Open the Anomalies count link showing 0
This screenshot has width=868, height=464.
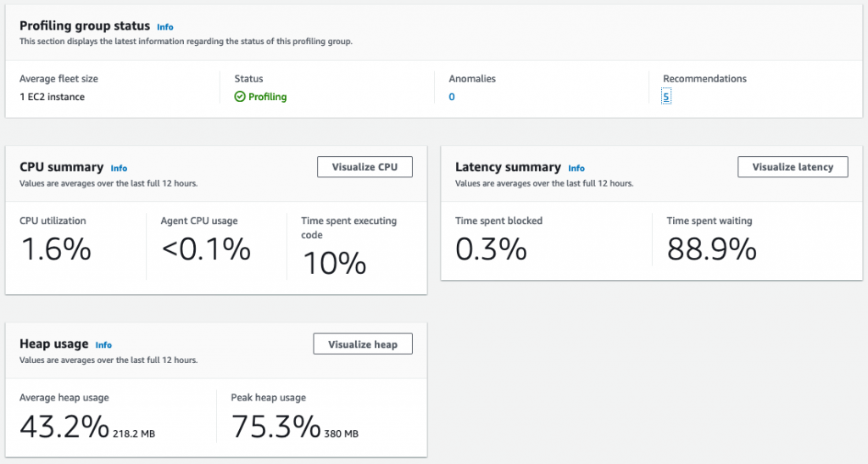point(452,97)
